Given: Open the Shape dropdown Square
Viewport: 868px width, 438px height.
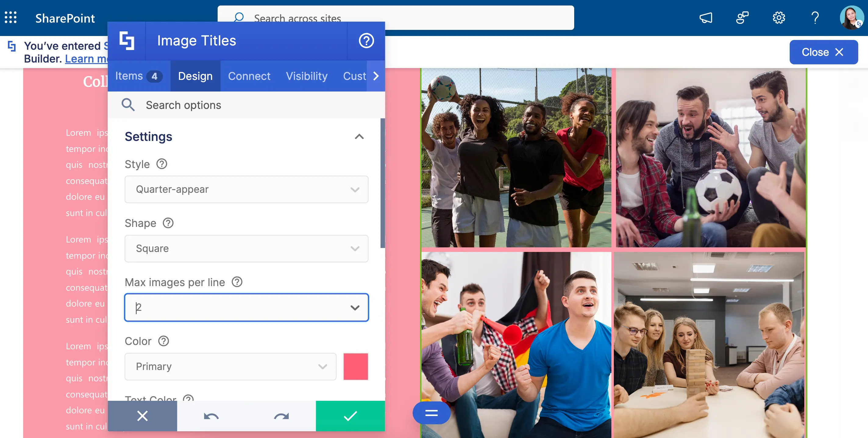Looking at the screenshot, I should pyautogui.click(x=246, y=249).
